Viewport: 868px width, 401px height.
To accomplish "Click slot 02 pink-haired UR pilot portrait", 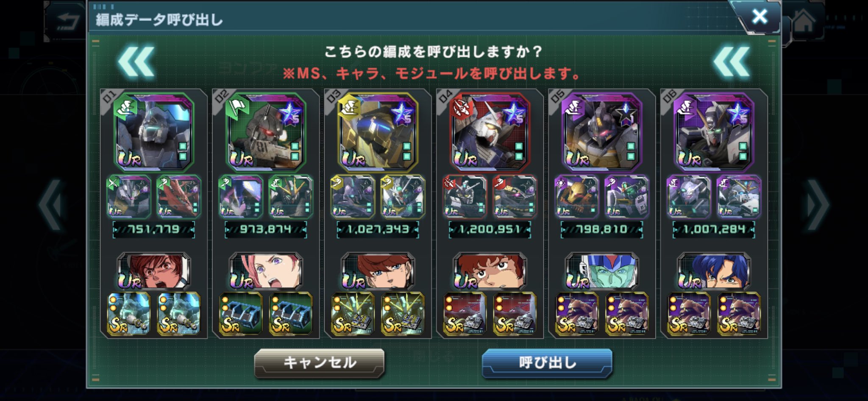I will pyautogui.click(x=266, y=271).
